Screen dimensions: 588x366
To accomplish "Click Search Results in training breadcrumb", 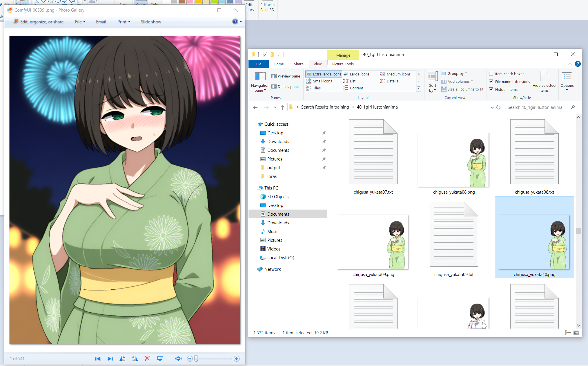I will [x=325, y=107].
